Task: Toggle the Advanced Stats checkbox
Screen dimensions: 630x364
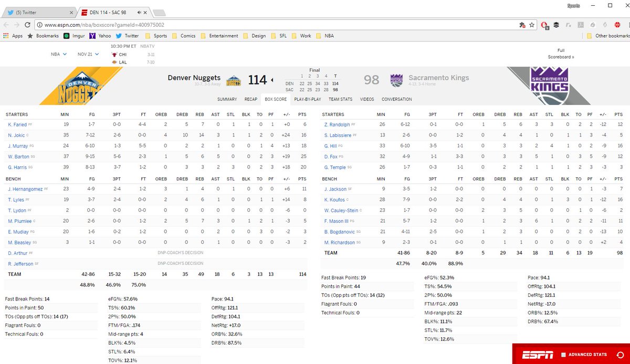Action: (563, 355)
